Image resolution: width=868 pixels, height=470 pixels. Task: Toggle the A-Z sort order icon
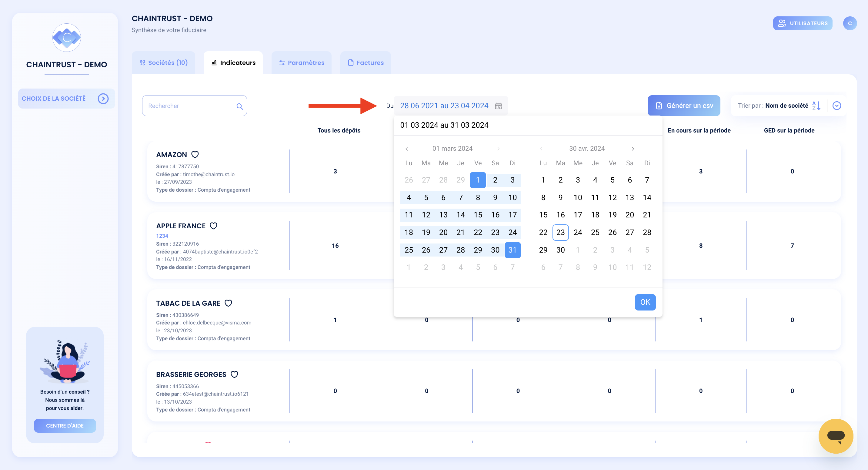click(x=816, y=106)
